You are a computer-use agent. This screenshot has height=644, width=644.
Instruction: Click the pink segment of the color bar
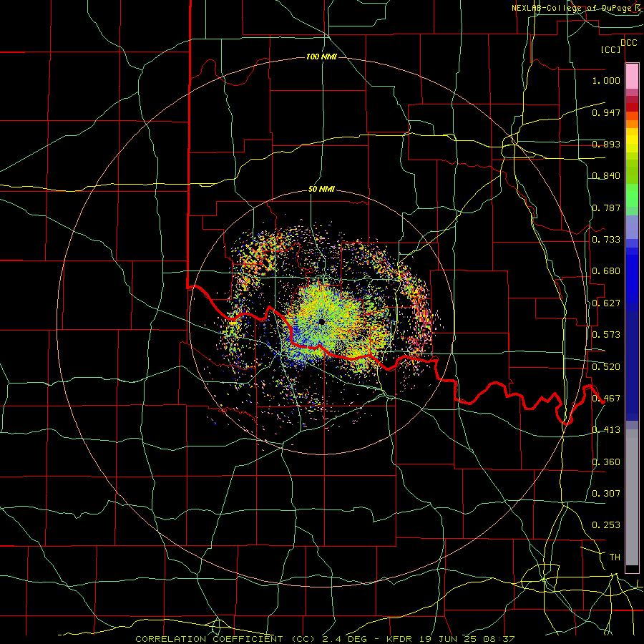632,77
